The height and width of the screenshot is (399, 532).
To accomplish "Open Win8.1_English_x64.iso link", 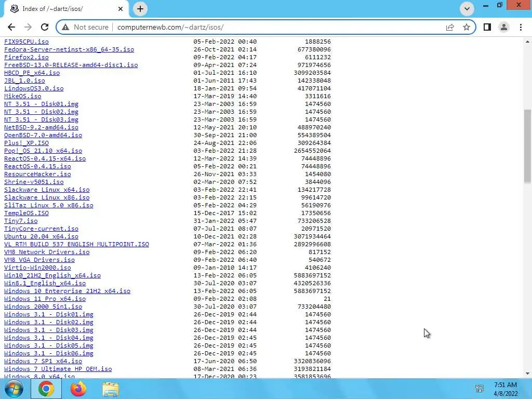I will [x=45, y=283].
